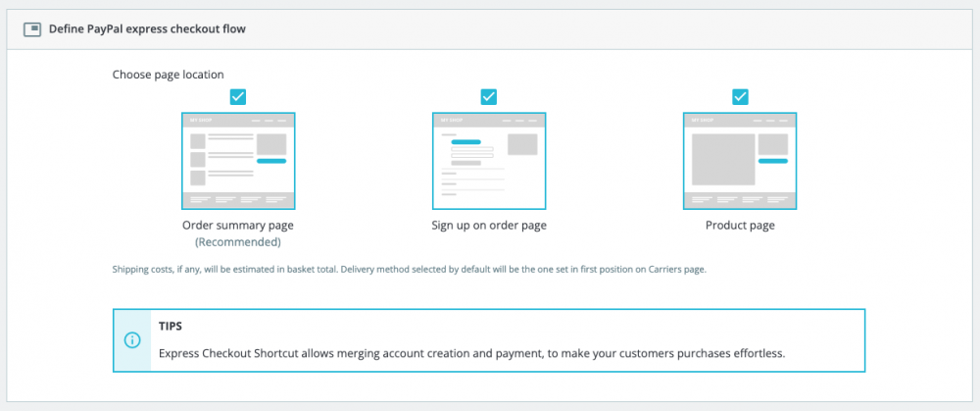The width and height of the screenshot is (980, 411).
Task: Click the panel icon beside Define PayPal express checkout flow
Action: point(32,29)
